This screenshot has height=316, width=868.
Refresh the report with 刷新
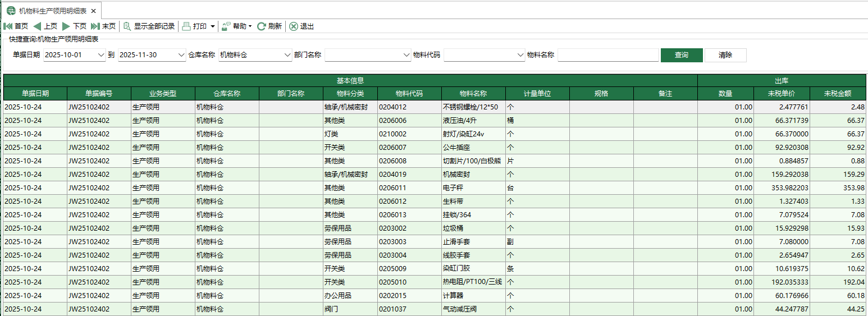click(269, 26)
